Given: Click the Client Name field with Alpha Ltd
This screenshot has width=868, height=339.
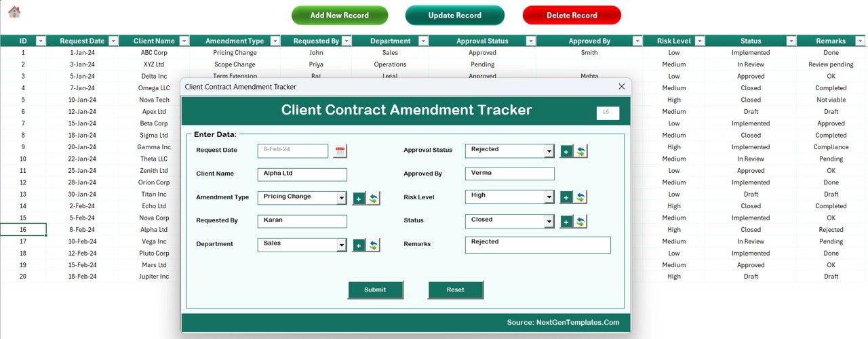Looking at the screenshot, I should [302, 174].
